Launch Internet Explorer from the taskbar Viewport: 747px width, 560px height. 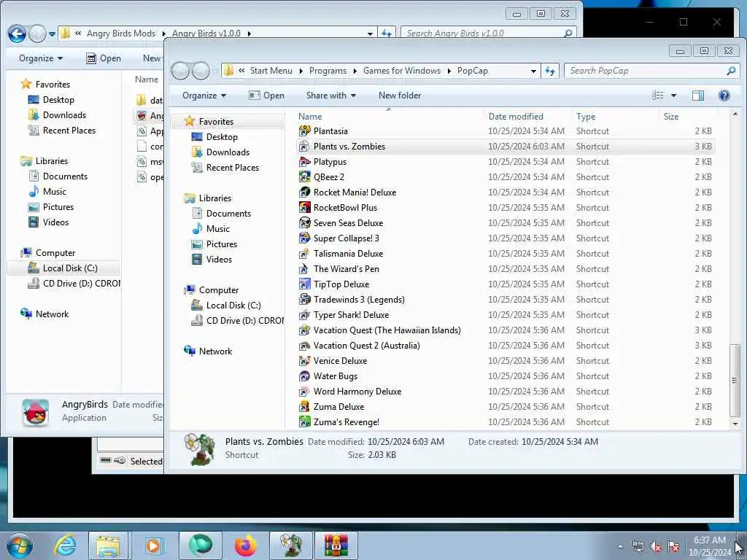65,545
